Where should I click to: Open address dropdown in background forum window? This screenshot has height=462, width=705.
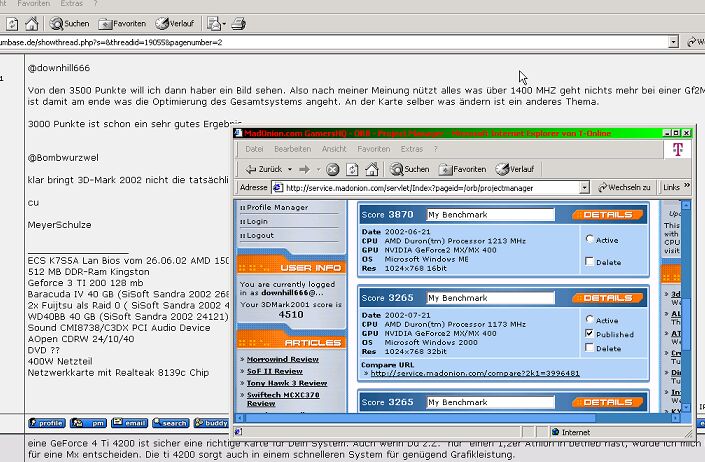coord(673,42)
